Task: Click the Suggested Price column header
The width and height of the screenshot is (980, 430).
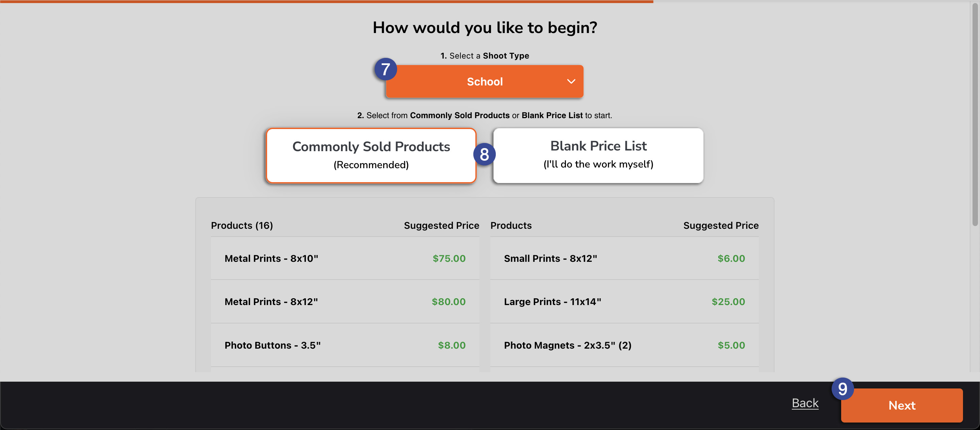Action: [442, 225]
